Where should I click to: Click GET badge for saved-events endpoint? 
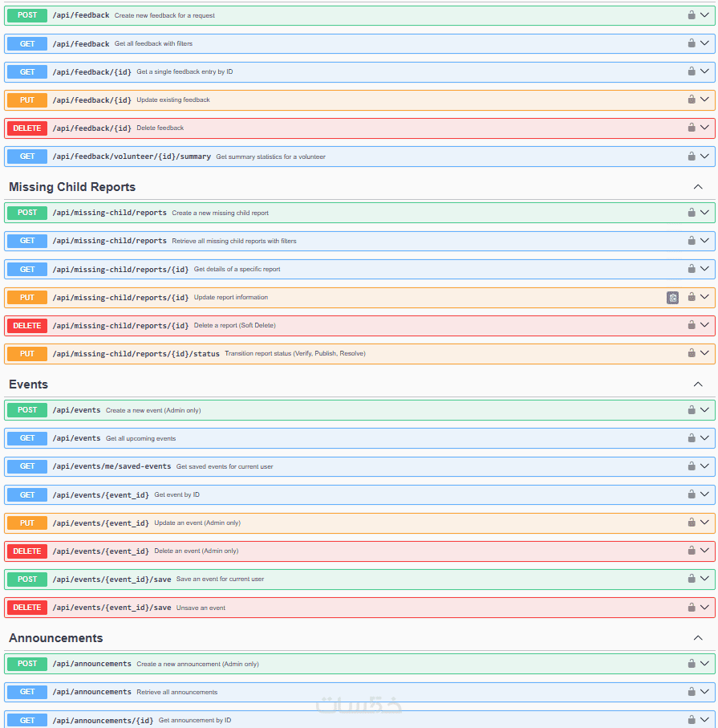[x=27, y=466]
